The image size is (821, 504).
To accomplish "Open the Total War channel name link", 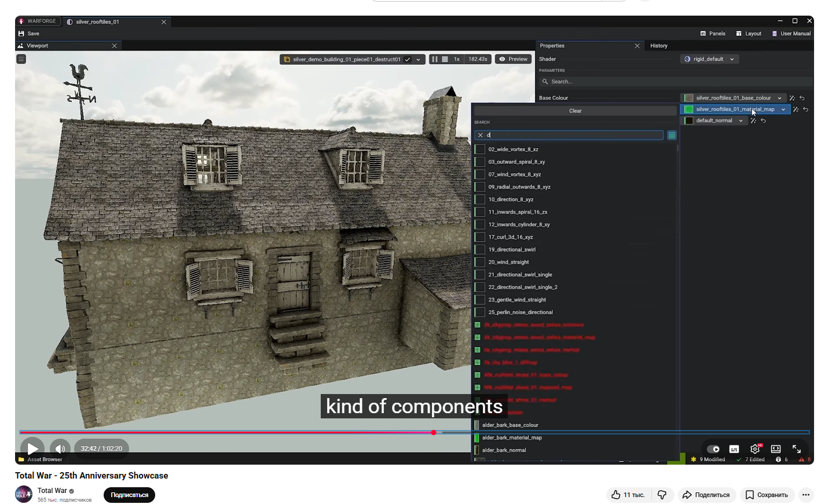I will click(x=52, y=491).
